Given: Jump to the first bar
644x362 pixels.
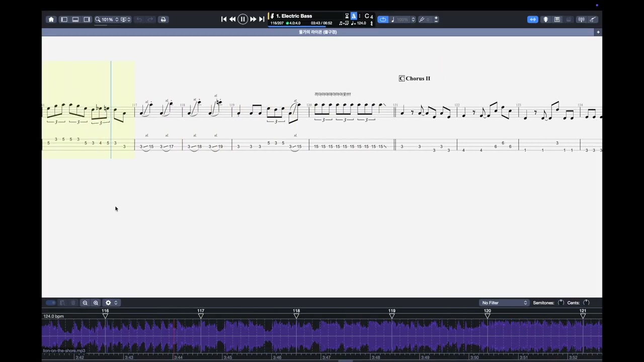Looking at the screenshot, I should [x=224, y=19].
